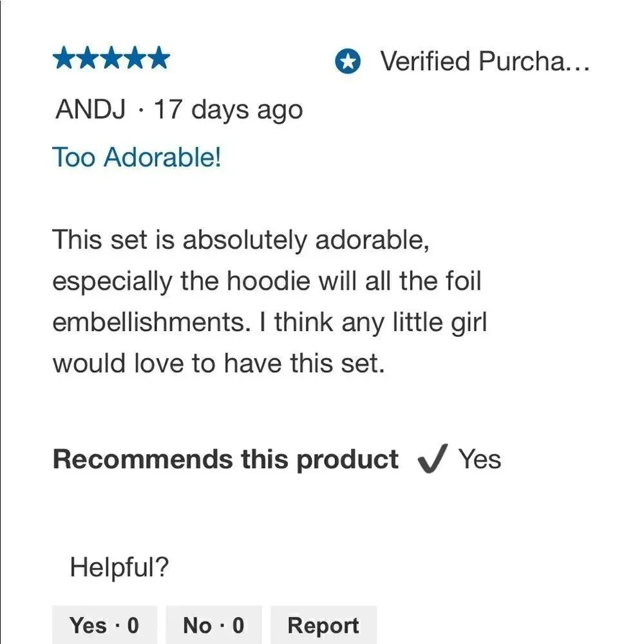644x644 pixels.
Task: Click the fourth star in the rating
Action: [135, 59]
